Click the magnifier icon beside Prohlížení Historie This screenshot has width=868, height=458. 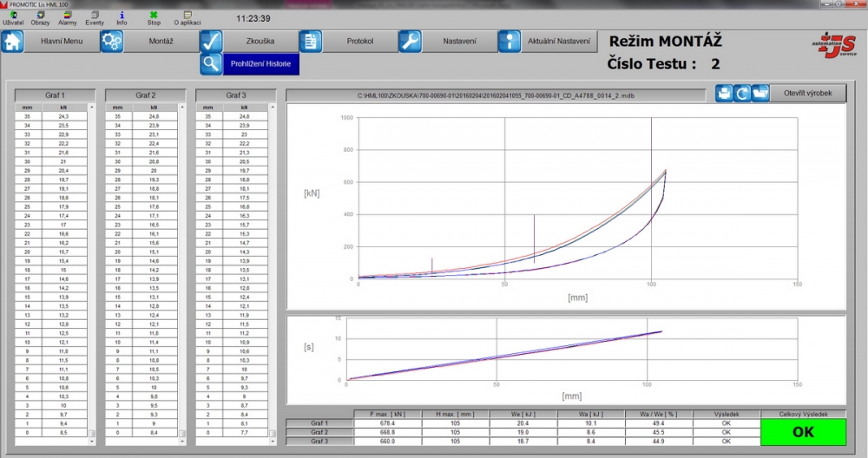coord(211,63)
